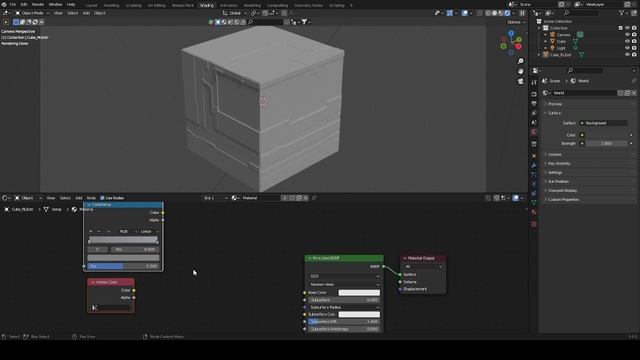The height and width of the screenshot is (360, 640).
Task: Select solid viewport shading sphere
Action: [x=495, y=13]
